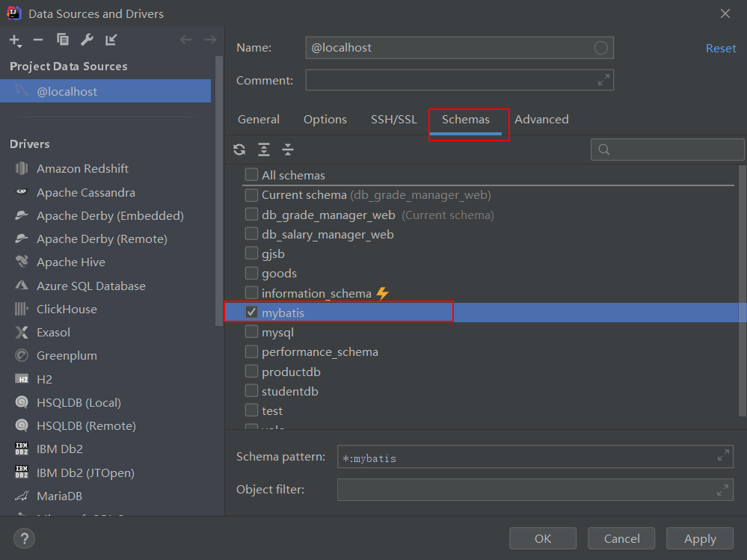
Task: Close the Data Sources and Drivers dialog
Action: (725, 13)
